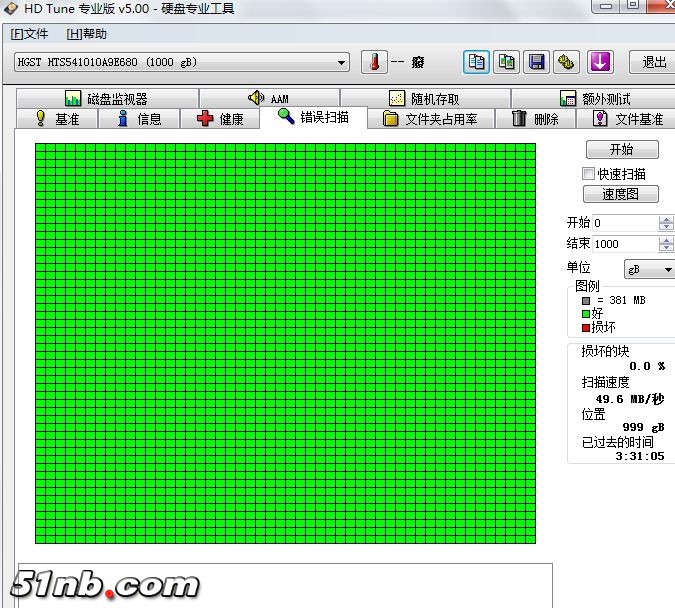Viewport: 675px width, 608px height.
Task: Enable the 快速扫描 checkbox
Action: pyautogui.click(x=588, y=174)
